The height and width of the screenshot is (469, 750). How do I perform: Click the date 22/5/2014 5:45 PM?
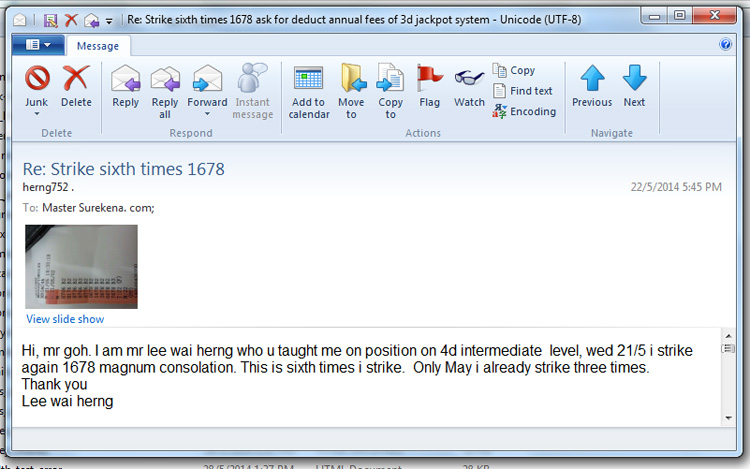tap(676, 187)
